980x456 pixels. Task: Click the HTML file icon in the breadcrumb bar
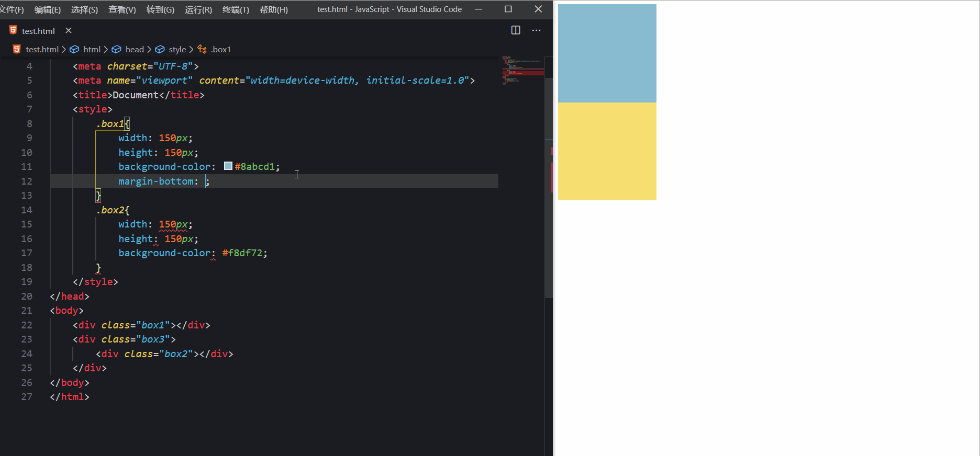pos(17,49)
